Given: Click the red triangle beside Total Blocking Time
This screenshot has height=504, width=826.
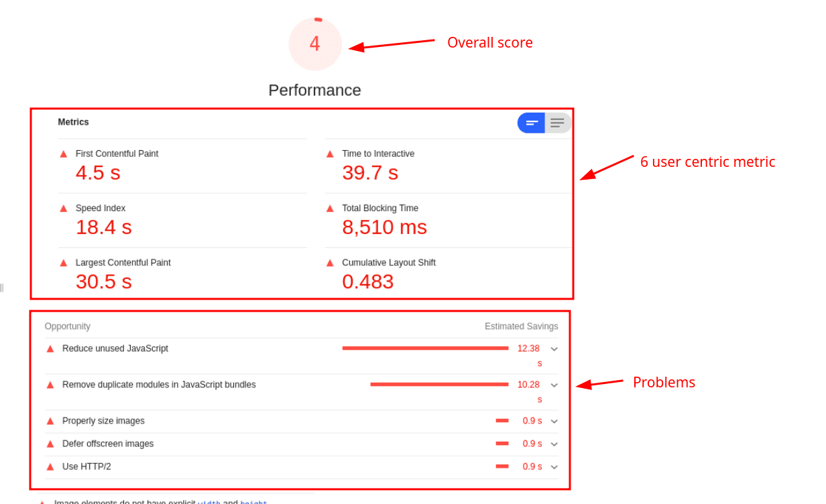Looking at the screenshot, I should tap(330, 208).
